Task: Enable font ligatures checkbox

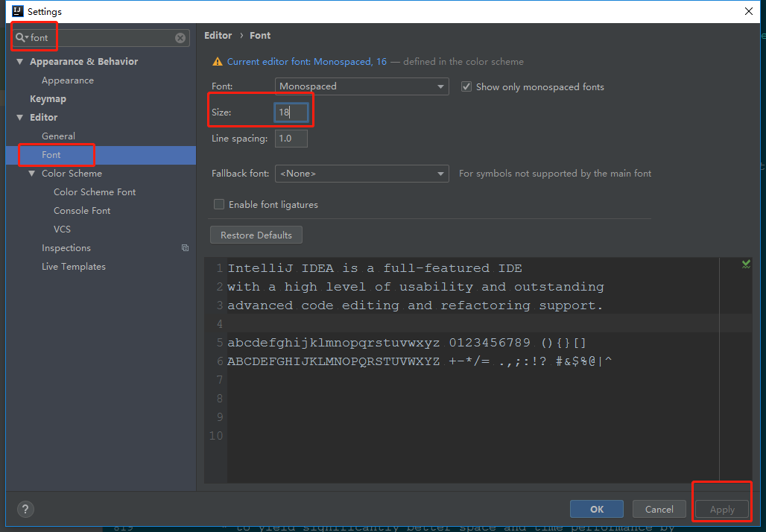Action: coord(219,204)
